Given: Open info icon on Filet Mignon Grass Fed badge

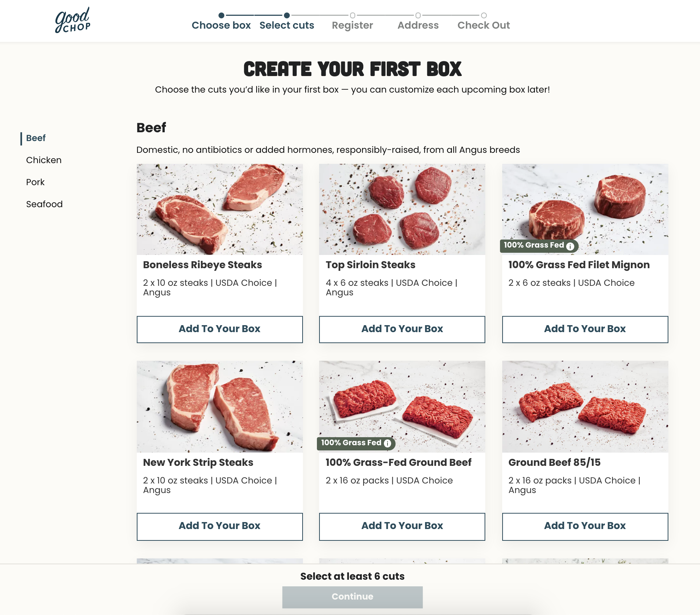Looking at the screenshot, I should (570, 246).
